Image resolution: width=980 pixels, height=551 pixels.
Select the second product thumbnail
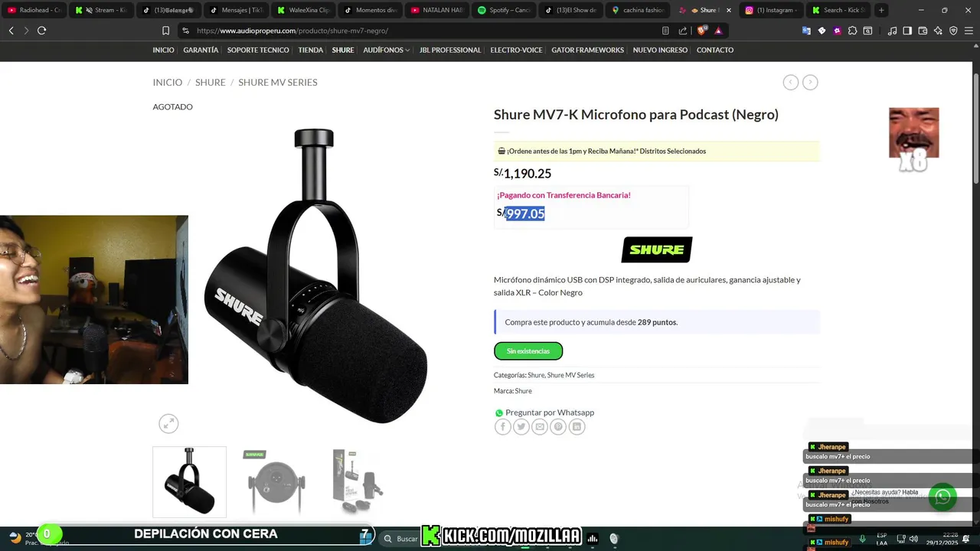click(276, 482)
